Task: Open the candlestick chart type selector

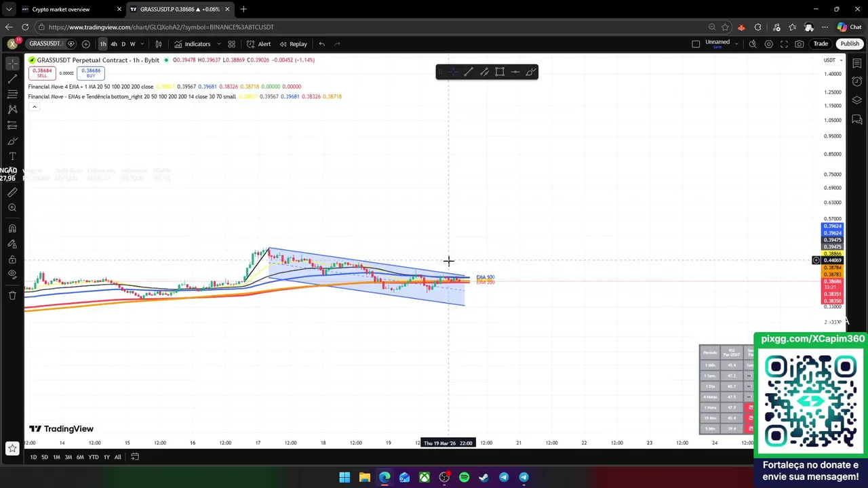Action: (x=159, y=44)
